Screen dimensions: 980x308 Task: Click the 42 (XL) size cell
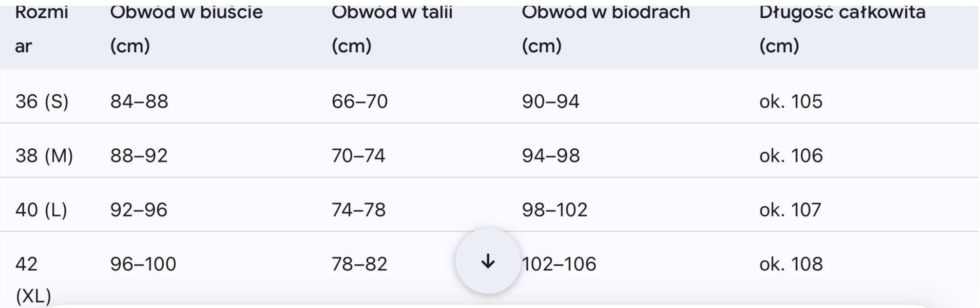tap(33, 279)
